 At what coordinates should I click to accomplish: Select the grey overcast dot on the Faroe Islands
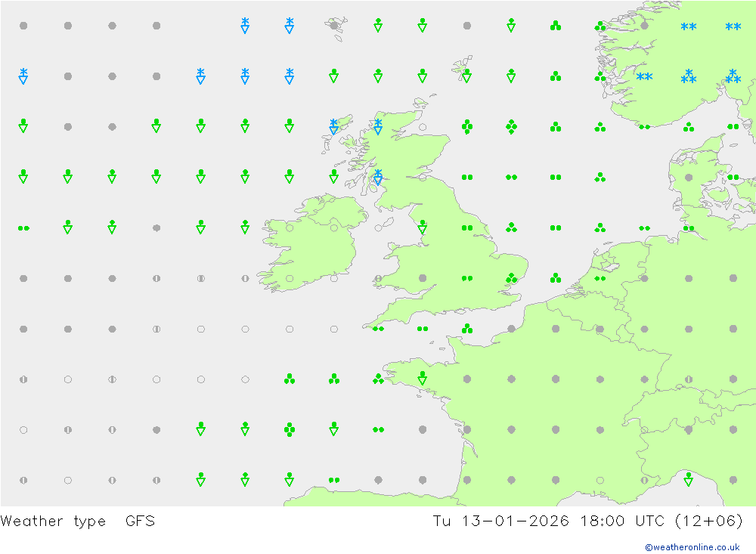tap(334, 25)
